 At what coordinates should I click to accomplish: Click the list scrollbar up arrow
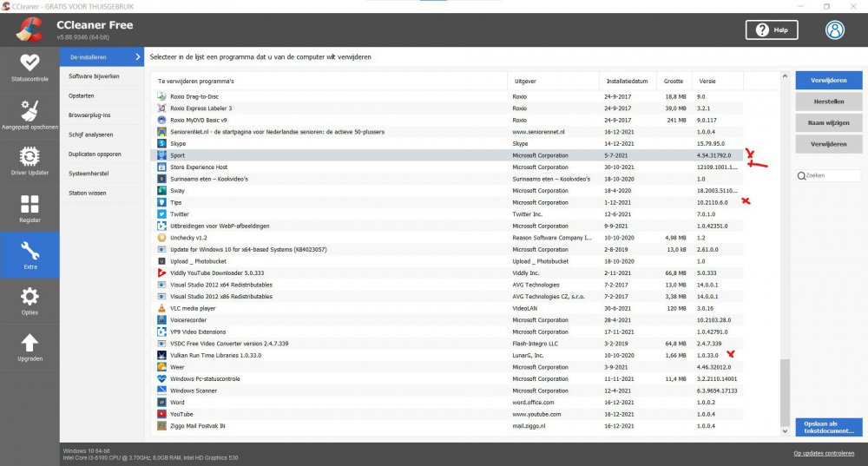tap(785, 75)
